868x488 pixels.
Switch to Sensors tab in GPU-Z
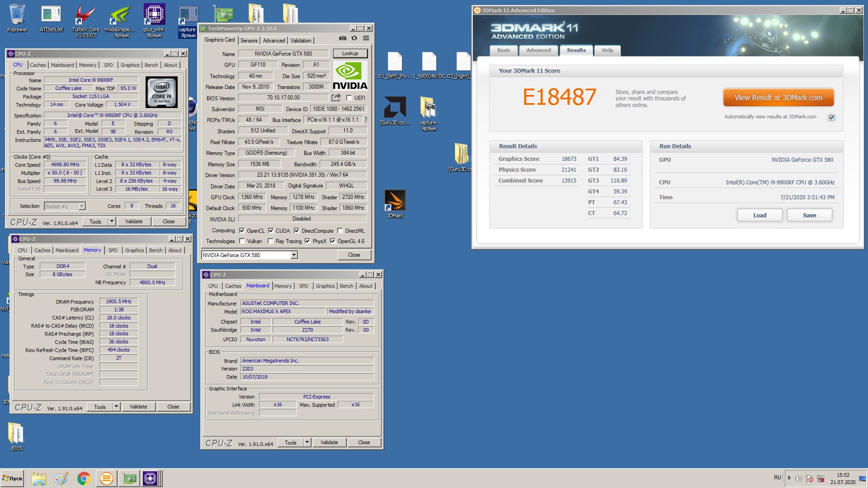click(x=249, y=41)
